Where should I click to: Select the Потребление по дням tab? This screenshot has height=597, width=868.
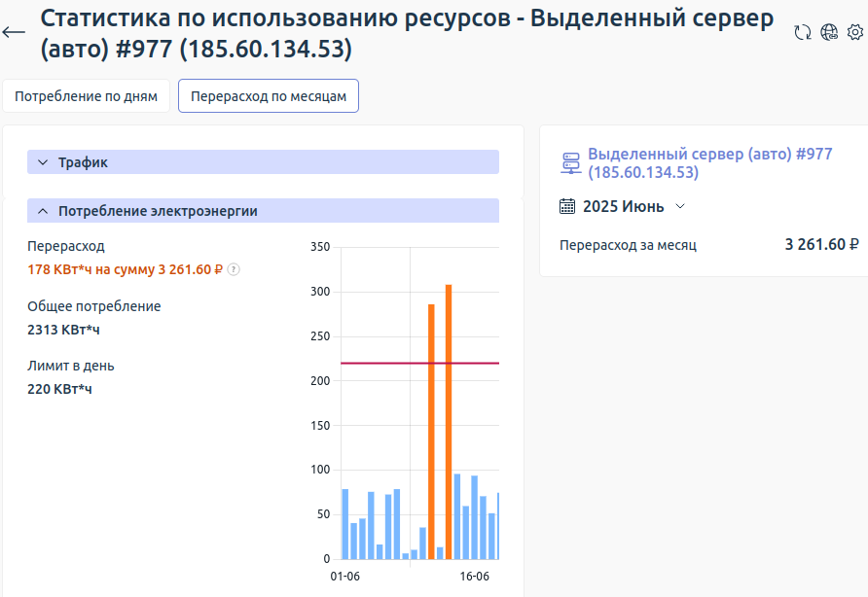click(x=86, y=95)
